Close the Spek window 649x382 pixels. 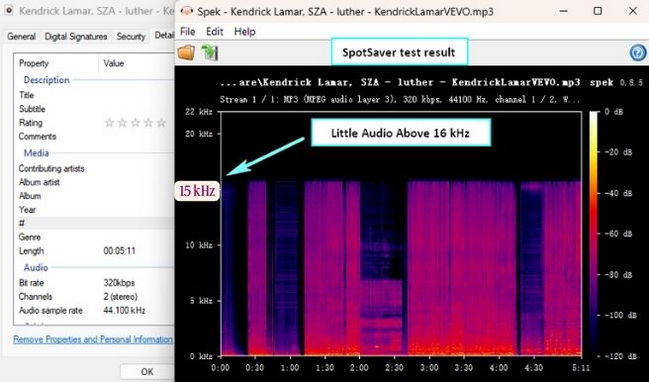pos(632,11)
